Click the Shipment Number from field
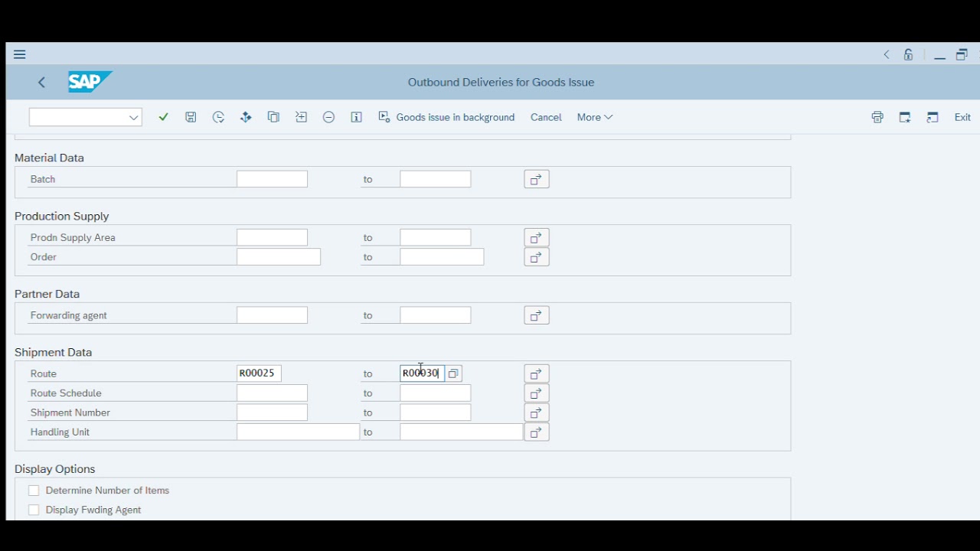The height and width of the screenshot is (551, 980). (x=272, y=412)
